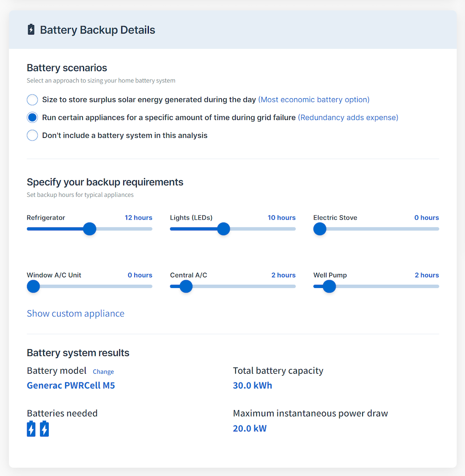Click the 20.0 kW maximum power draw value
This screenshot has width=465, height=476.
250,428
